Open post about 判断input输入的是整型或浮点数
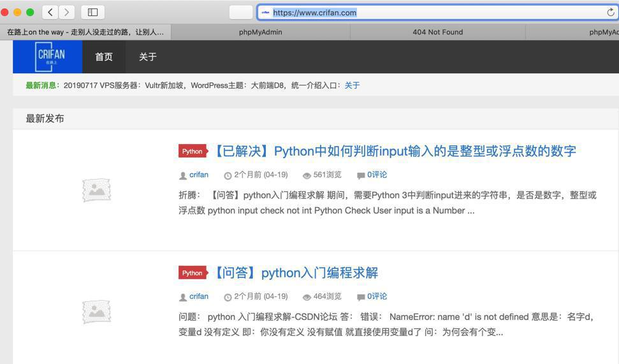The height and width of the screenshot is (364, 619). [x=395, y=151]
